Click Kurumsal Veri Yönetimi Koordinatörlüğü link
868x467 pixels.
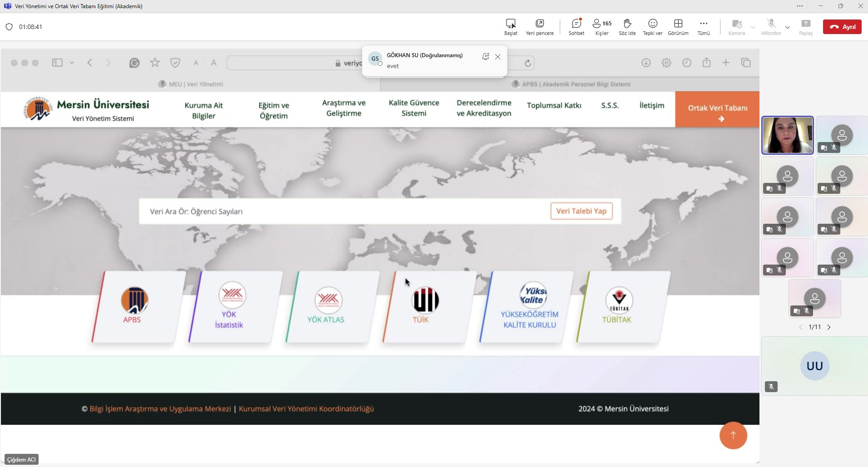(x=306, y=408)
